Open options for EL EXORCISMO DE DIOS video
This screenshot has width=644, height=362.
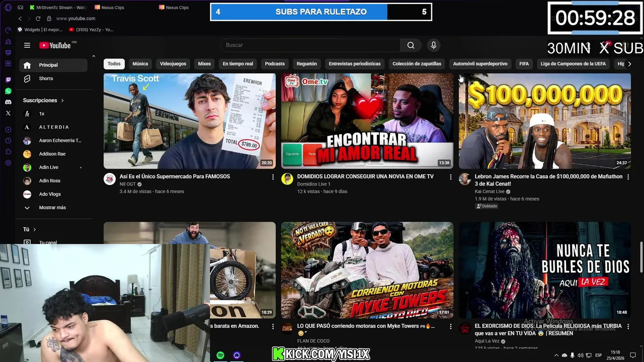click(628, 327)
